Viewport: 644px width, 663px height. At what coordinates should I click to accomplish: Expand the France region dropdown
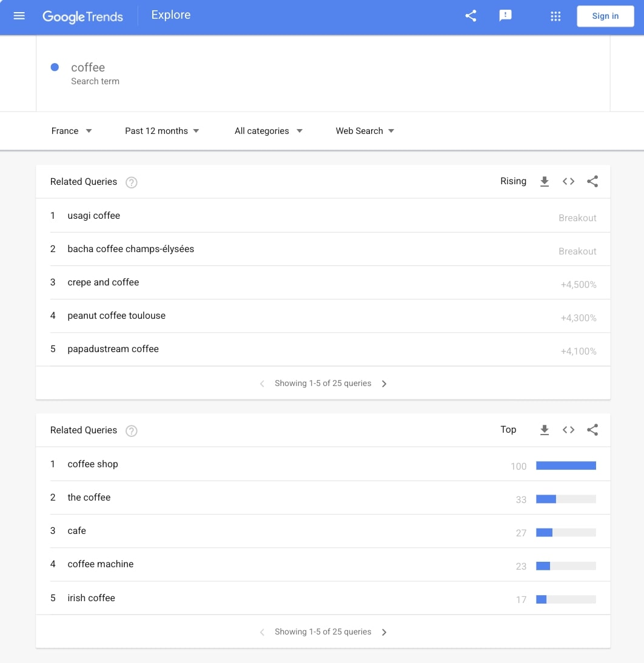tap(72, 131)
